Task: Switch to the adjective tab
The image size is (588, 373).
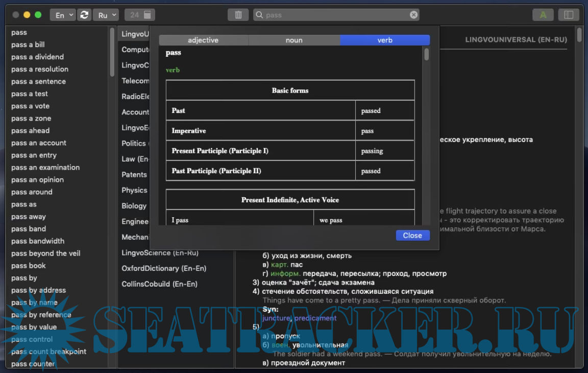Action: point(203,40)
